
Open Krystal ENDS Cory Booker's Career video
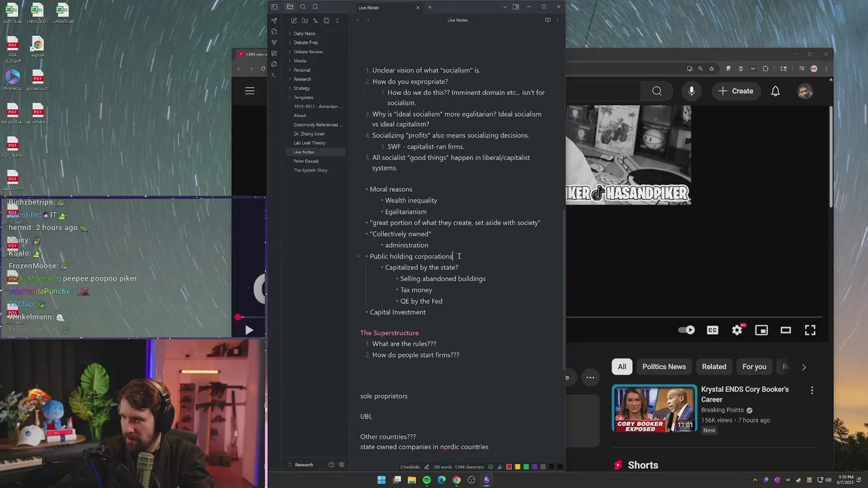[x=745, y=394]
